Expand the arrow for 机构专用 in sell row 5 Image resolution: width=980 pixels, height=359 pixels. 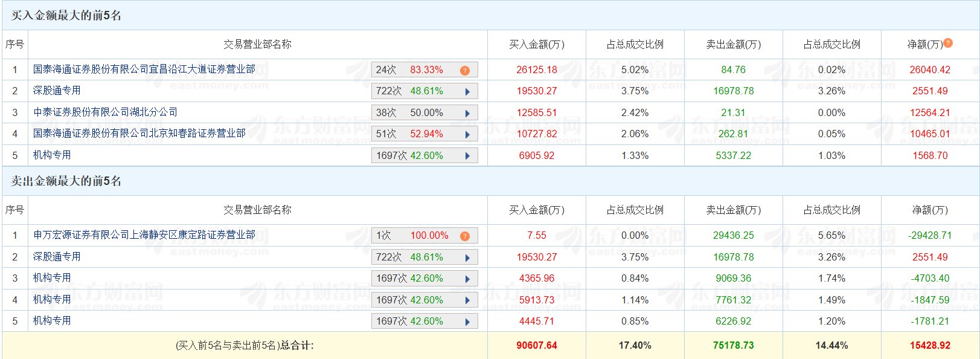[x=467, y=322]
